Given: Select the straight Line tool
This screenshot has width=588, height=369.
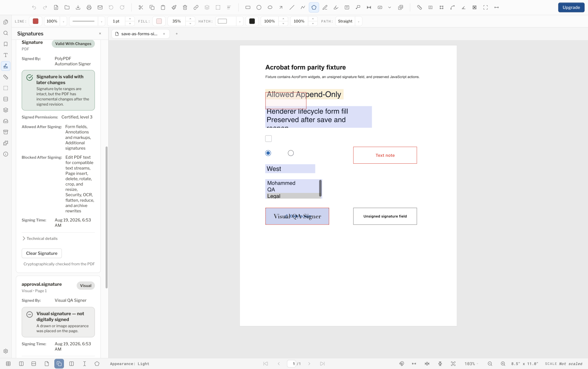Looking at the screenshot, I should tap(292, 7).
